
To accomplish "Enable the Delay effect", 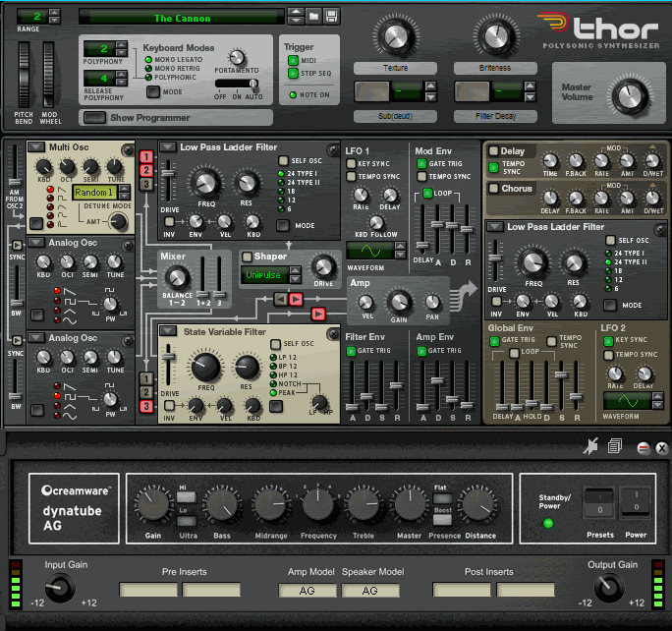I will 494,150.
